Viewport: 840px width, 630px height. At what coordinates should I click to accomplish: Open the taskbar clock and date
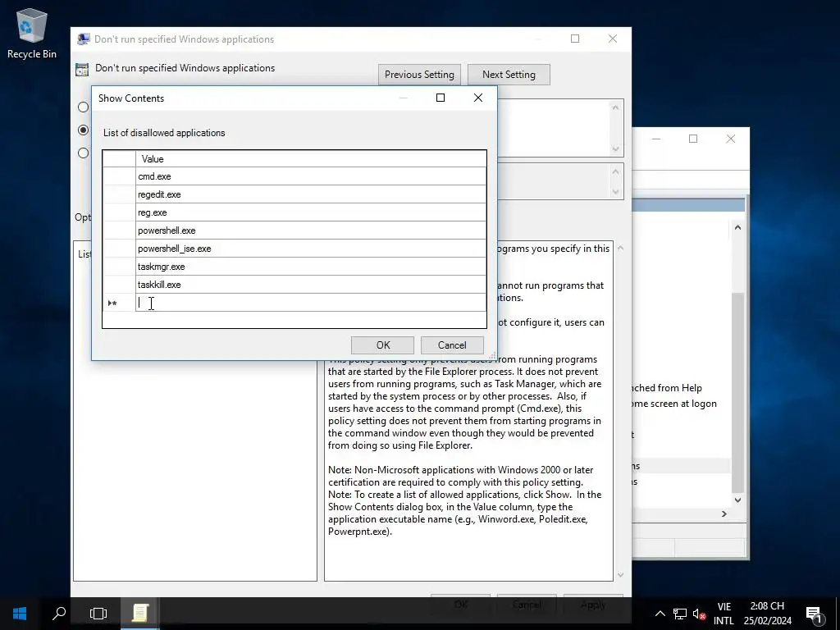point(767,614)
